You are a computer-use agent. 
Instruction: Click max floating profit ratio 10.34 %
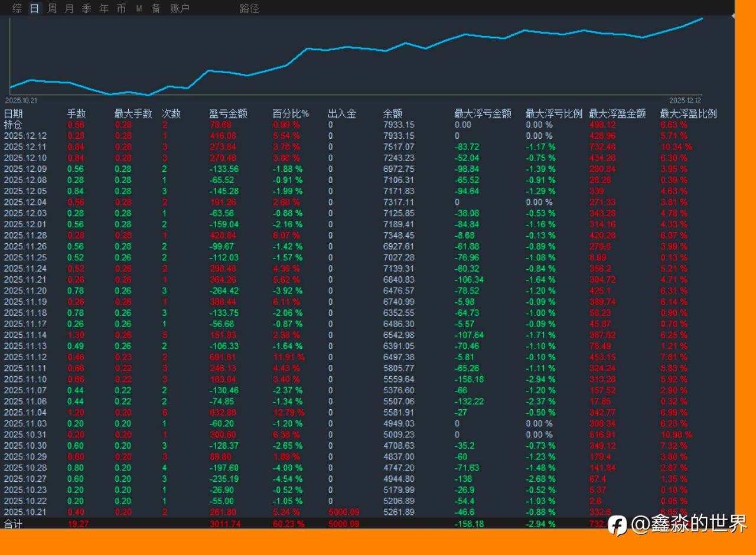[676, 147]
